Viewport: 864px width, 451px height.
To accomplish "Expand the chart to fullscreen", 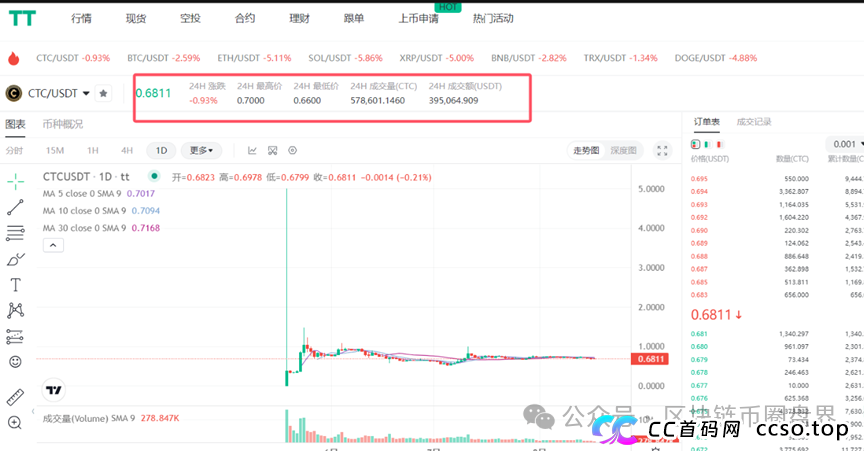I will click(x=662, y=151).
